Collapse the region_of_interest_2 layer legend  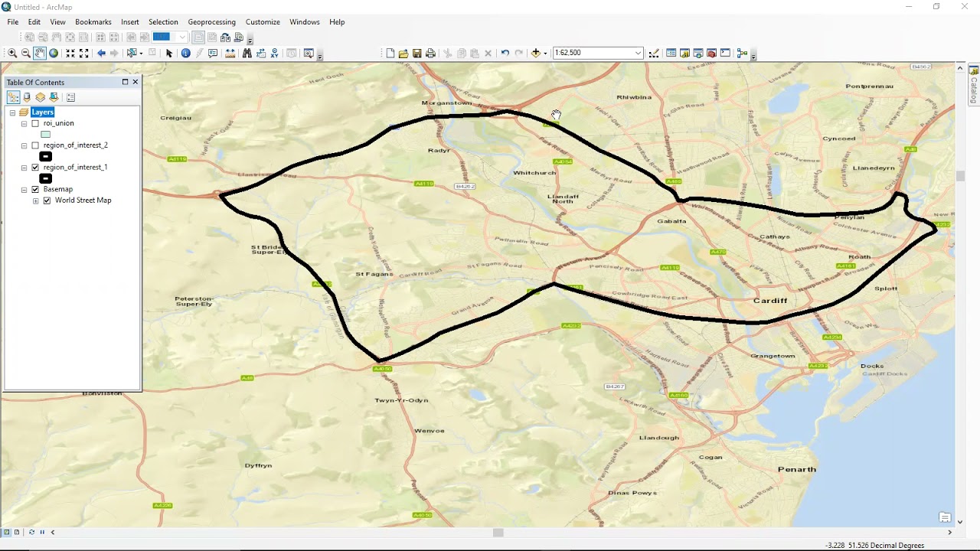[24, 145]
